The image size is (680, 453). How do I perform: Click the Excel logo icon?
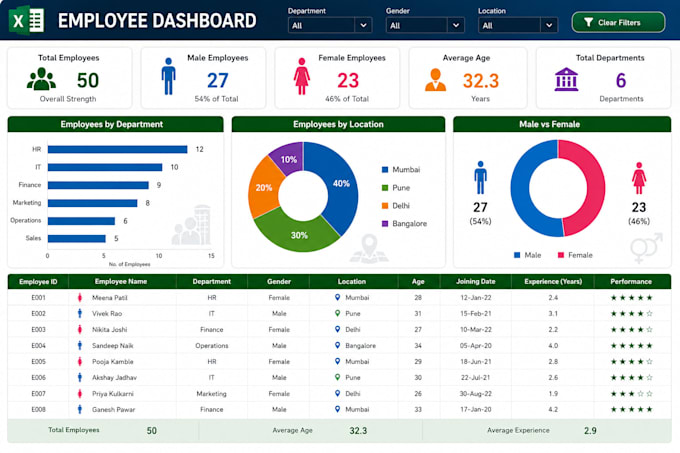[27, 20]
